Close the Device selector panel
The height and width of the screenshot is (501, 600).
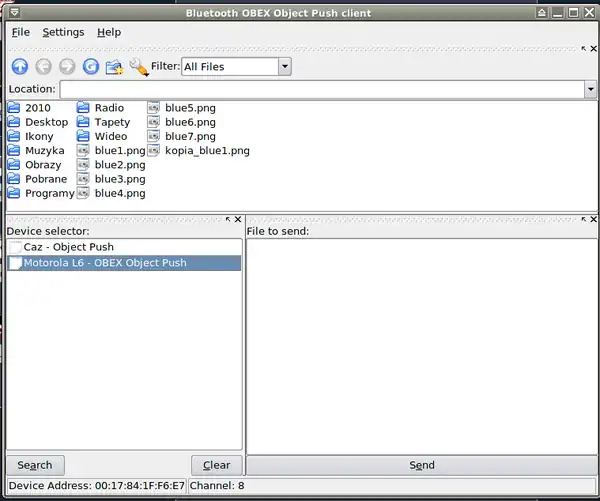[x=238, y=219]
